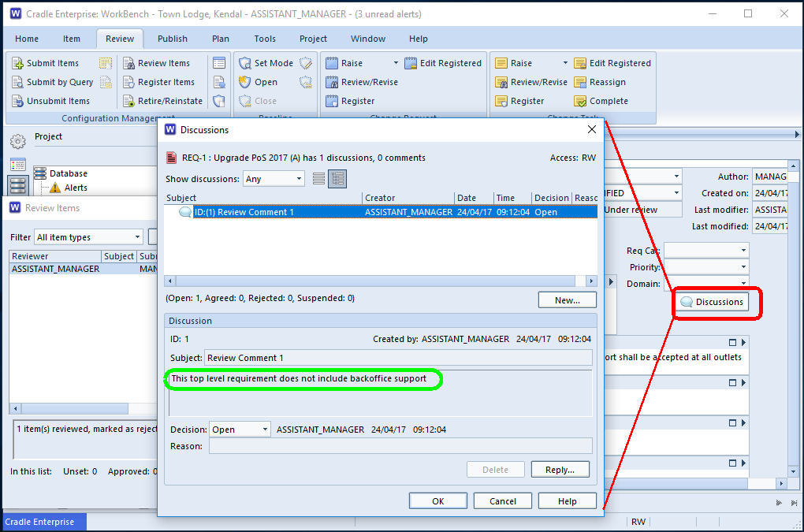804x532 pixels.
Task: Click New... to start a discussion
Action: tap(567, 300)
